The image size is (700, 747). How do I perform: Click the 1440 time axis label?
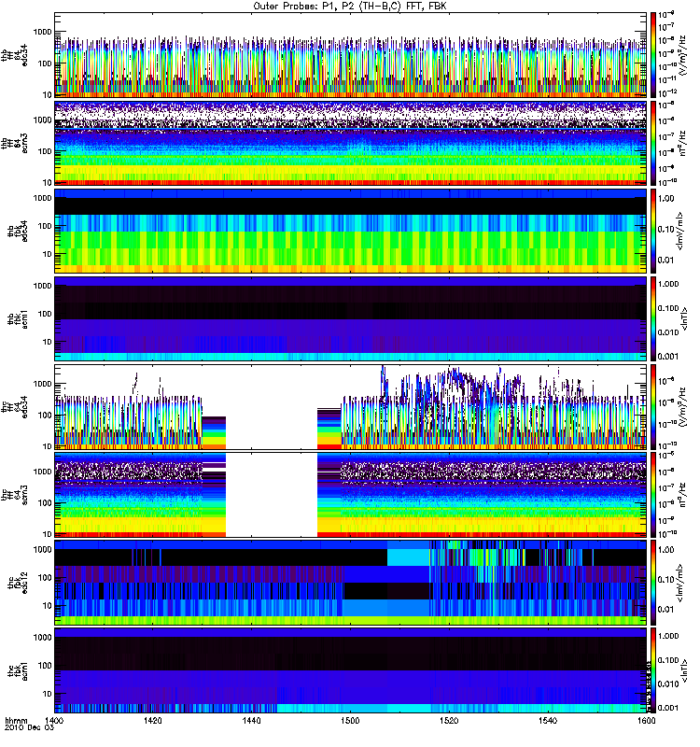pyautogui.click(x=251, y=720)
